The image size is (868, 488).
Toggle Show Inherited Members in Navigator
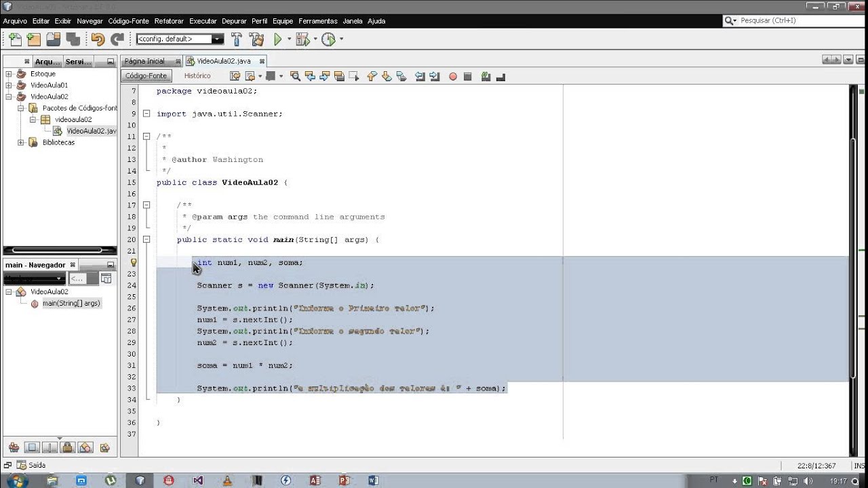(x=14, y=447)
